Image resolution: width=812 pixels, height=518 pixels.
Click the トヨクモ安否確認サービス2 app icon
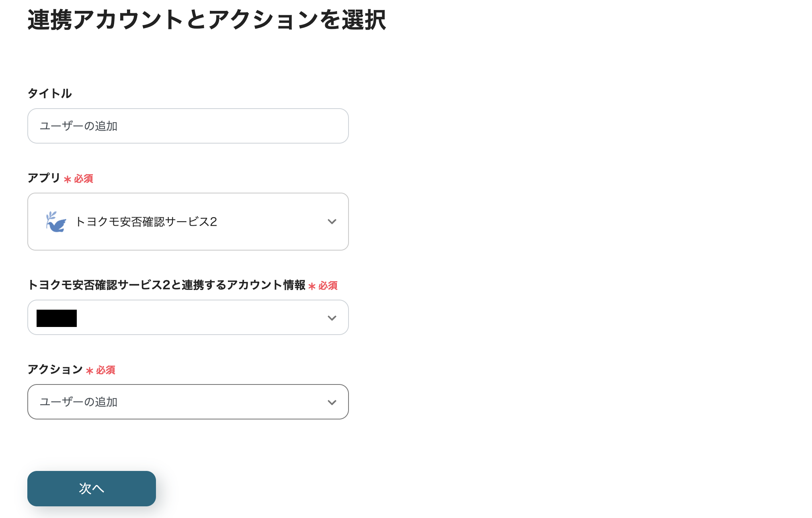pos(55,222)
